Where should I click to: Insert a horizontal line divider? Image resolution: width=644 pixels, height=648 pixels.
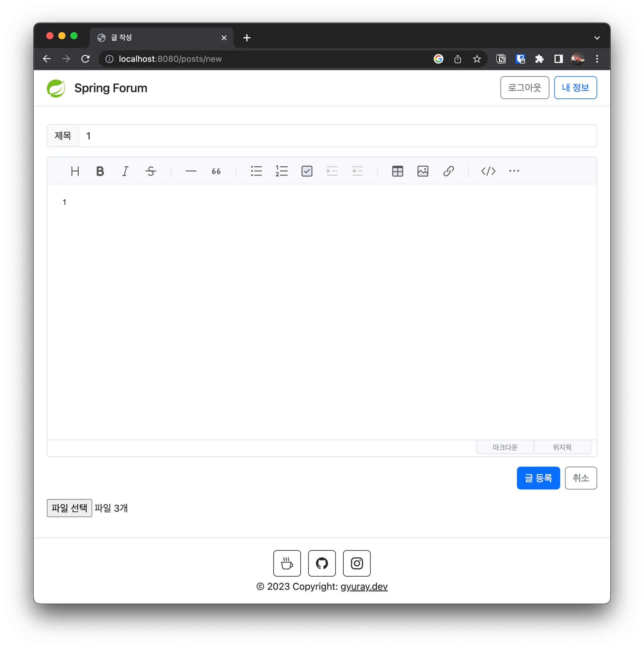point(191,171)
